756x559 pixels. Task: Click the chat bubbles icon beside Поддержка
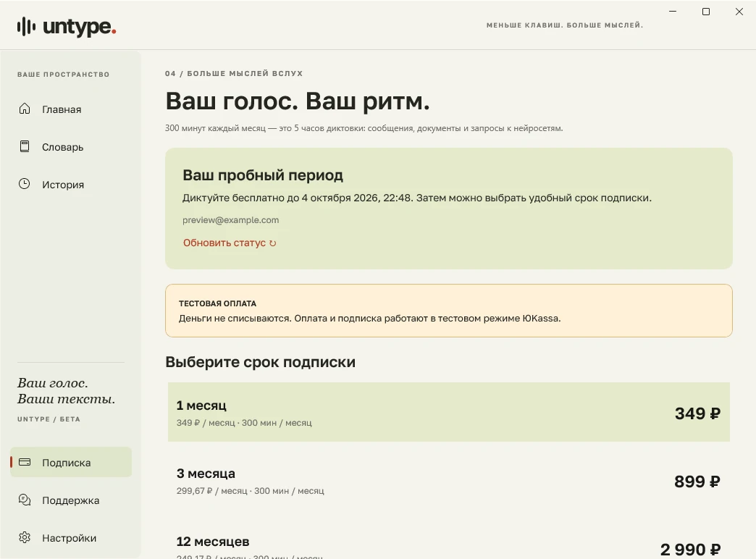click(x=25, y=500)
